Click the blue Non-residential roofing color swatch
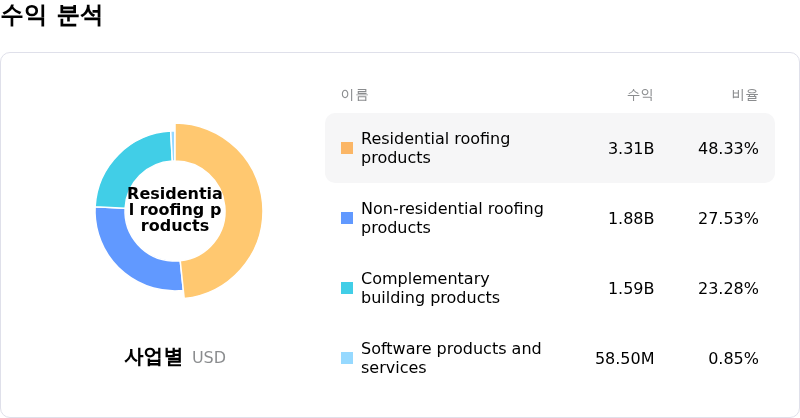The width and height of the screenshot is (800, 418). coord(347,218)
